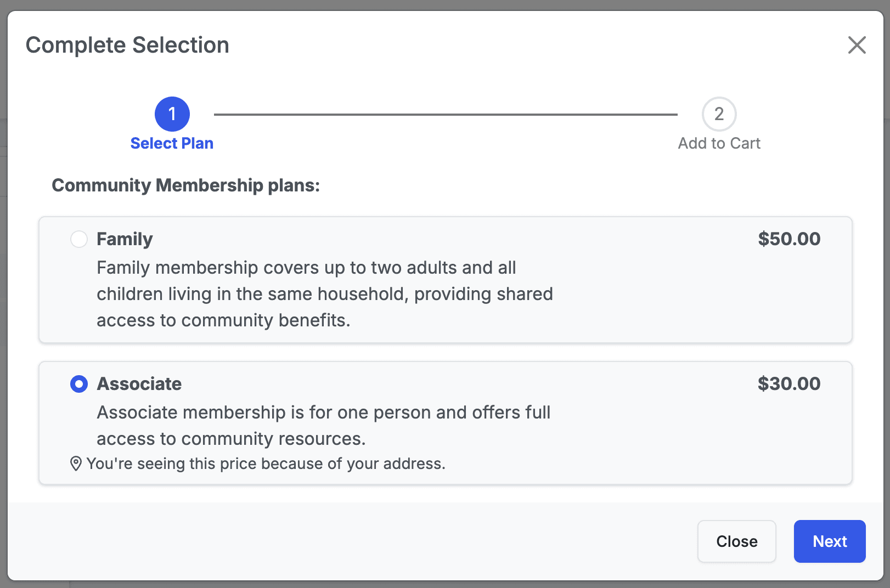Viewport: 890px width, 588px height.
Task: Click the location pin icon next to address note
Action: [76, 463]
